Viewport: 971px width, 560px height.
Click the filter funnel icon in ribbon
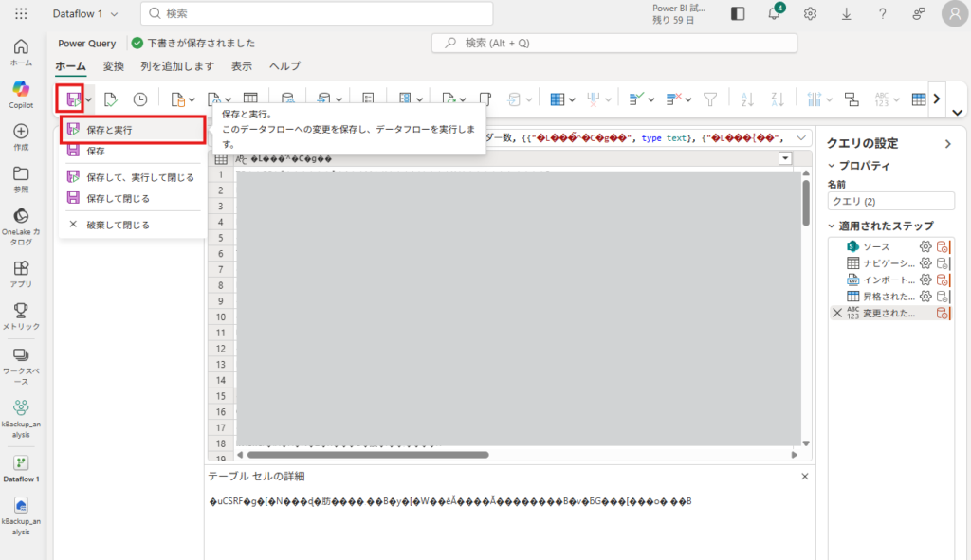pos(709,99)
